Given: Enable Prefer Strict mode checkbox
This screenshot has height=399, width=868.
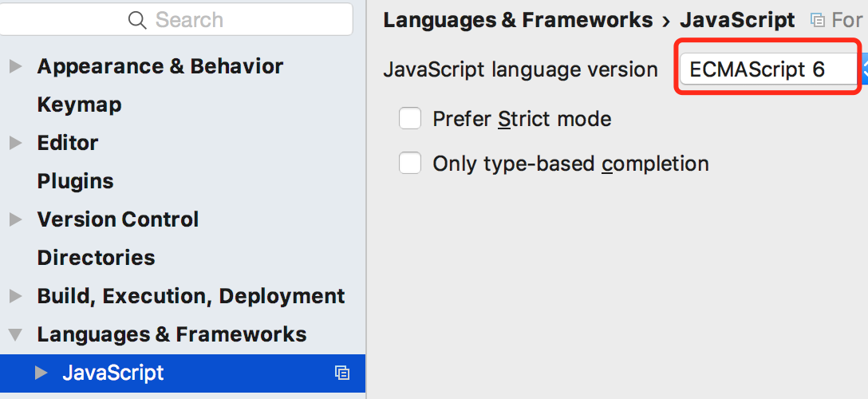Looking at the screenshot, I should coord(410,119).
